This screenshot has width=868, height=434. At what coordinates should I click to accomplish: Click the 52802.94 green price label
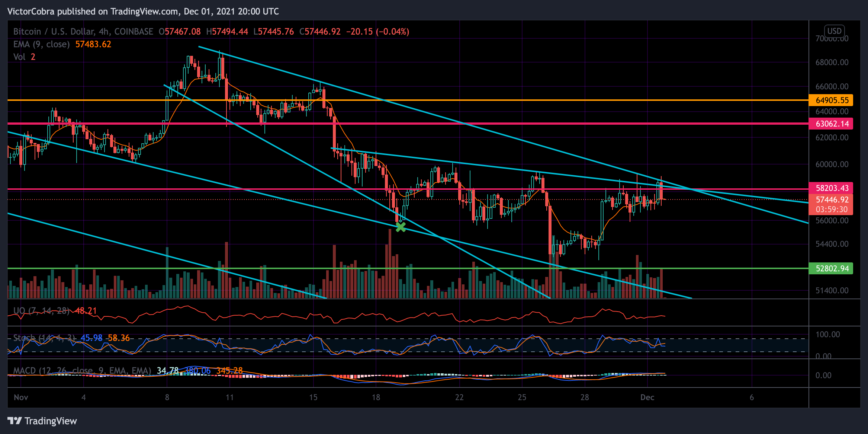tap(831, 268)
